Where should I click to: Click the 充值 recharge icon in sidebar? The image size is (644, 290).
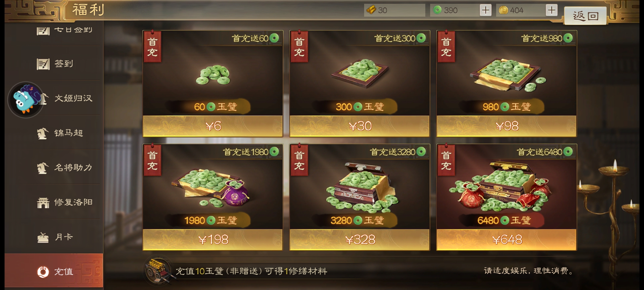[x=43, y=272]
